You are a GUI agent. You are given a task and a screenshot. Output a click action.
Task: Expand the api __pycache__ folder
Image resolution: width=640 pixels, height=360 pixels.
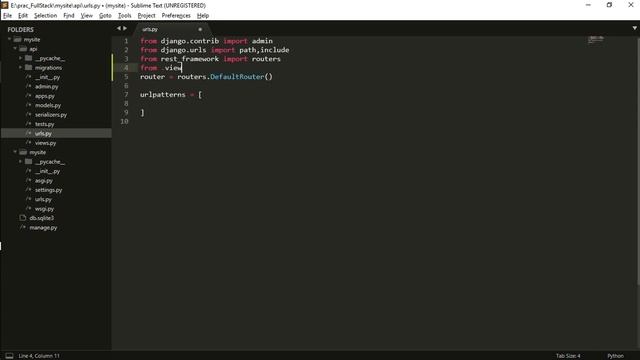tap(20, 58)
